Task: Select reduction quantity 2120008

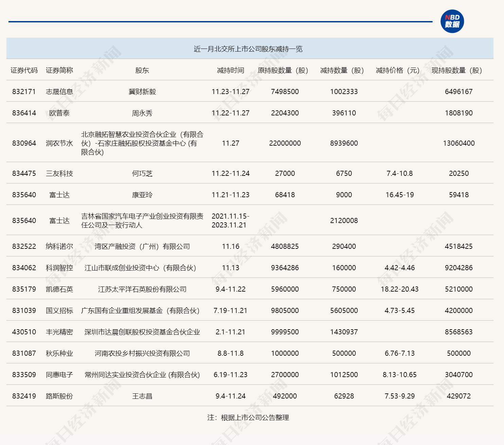Action: coord(344,221)
